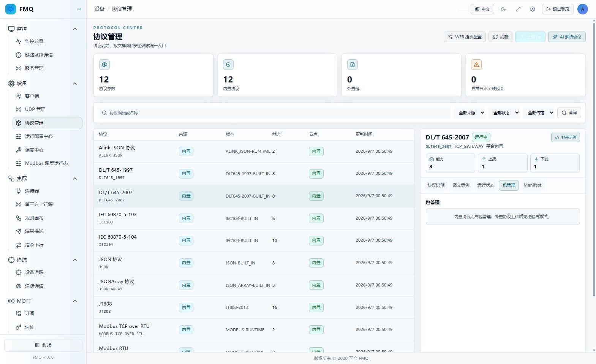
Task: Click the AI 解析协议 button
Action: [567, 37]
